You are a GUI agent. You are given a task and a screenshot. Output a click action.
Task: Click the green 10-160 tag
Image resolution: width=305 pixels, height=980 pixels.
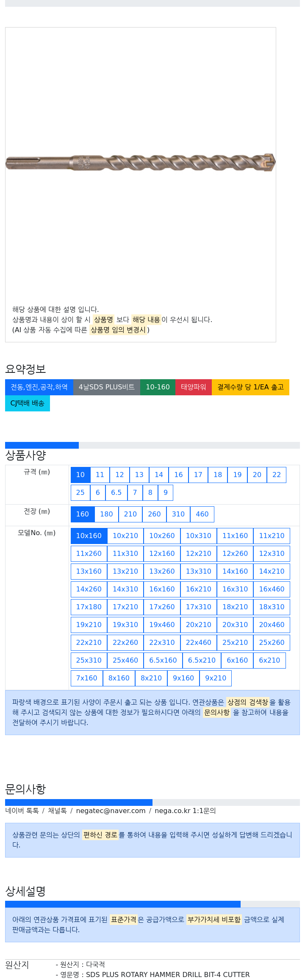[158, 387]
